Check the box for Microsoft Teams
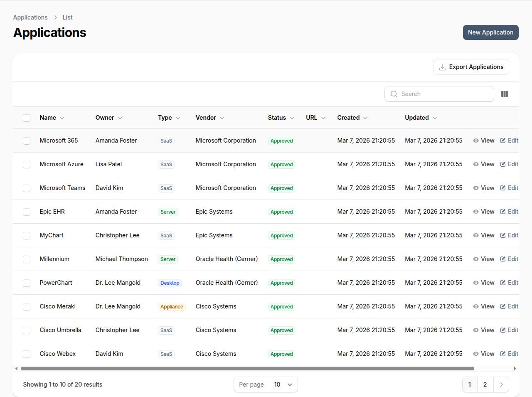The height and width of the screenshot is (397, 532). [27, 188]
